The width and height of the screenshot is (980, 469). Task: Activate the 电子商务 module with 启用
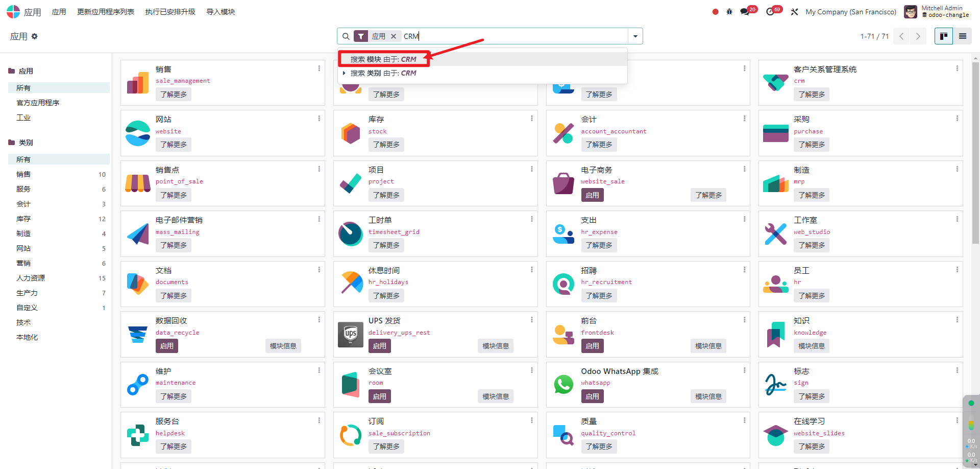pyautogui.click(x=592, y=195)
